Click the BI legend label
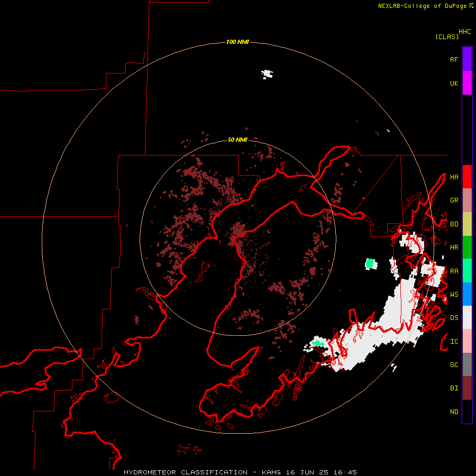The height and width of the screenshot is (476, 476). click(x=454, y=388)
